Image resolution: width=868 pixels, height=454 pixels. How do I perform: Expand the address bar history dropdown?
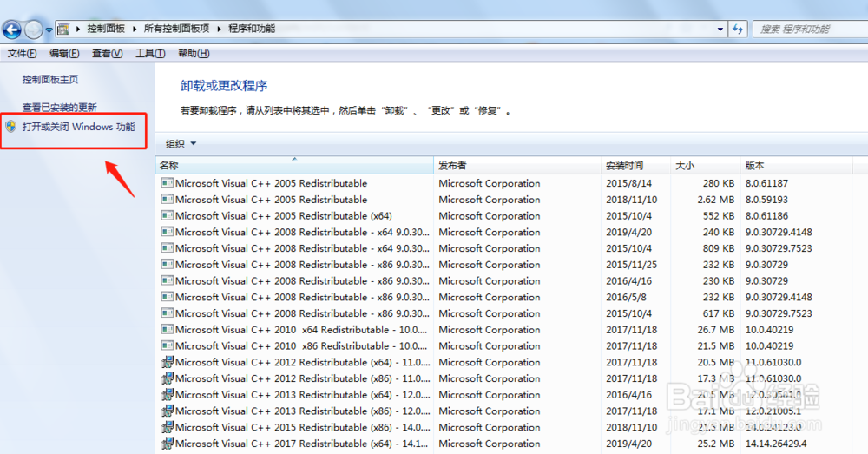[720, 30]
